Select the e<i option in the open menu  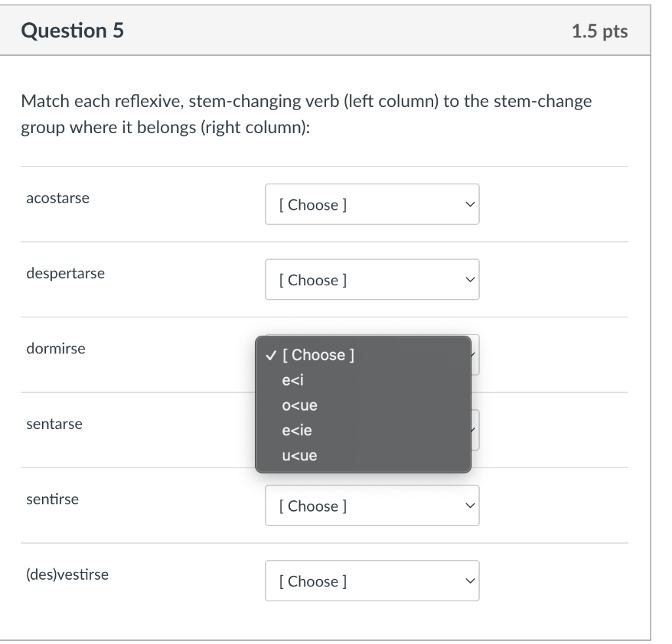point(291,380)
